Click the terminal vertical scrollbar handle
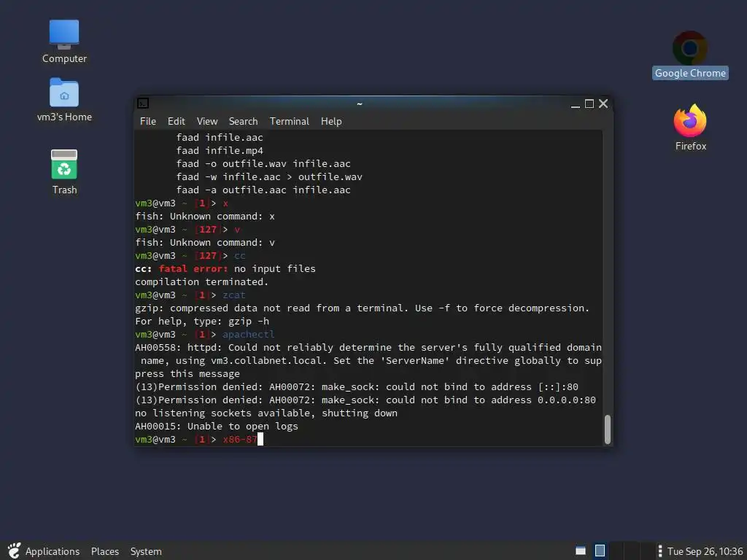The height and width of the screenshot is (560, 747). coord(608,429)
